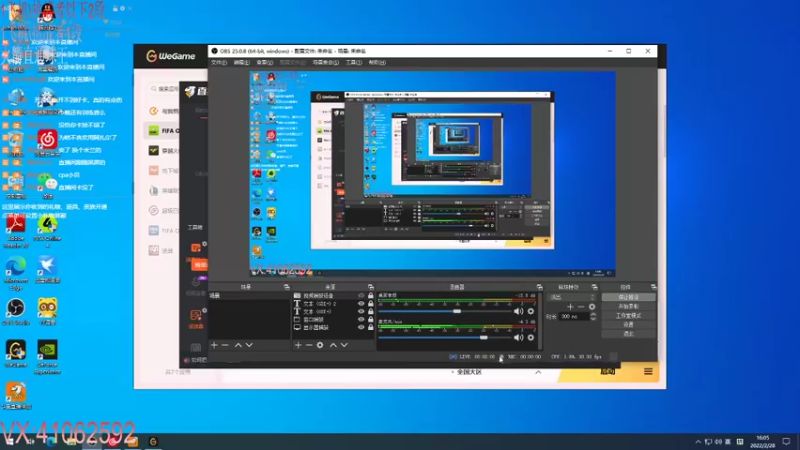The image size is (800, 450).
Task: Mute the 桌面音频 speaker icon
Action: pyautogui.click(x=518, y=311)
